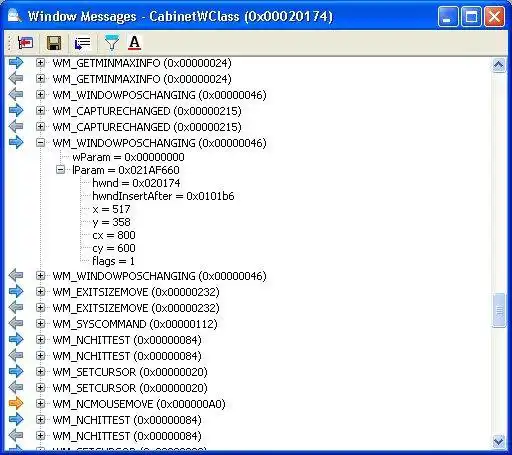Expand the gray-arrow WM_EXITSIZEMOVE node

[x=40, y=308]
